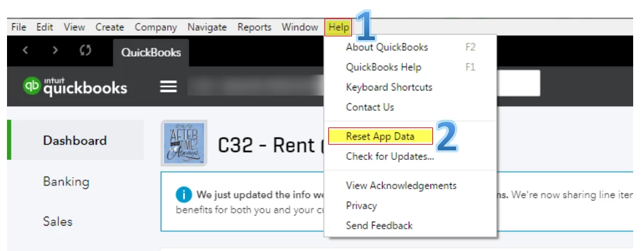
Task: Choose Check for Updates menu entry
Action: click(x=390, y=156)
